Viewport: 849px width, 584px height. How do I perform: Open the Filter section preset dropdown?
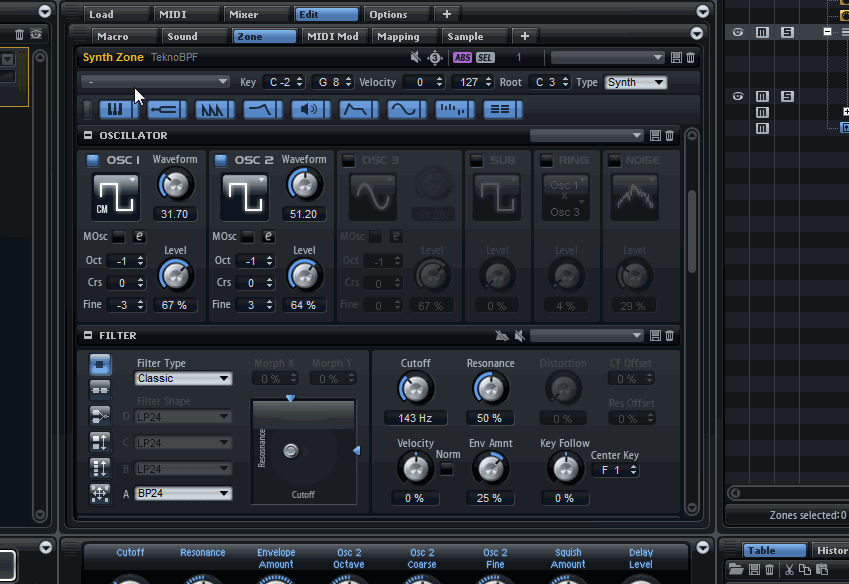point(586,336)
